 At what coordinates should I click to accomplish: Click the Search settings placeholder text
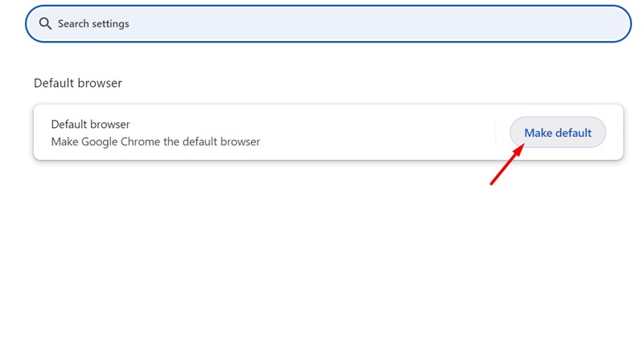(93, 24)
